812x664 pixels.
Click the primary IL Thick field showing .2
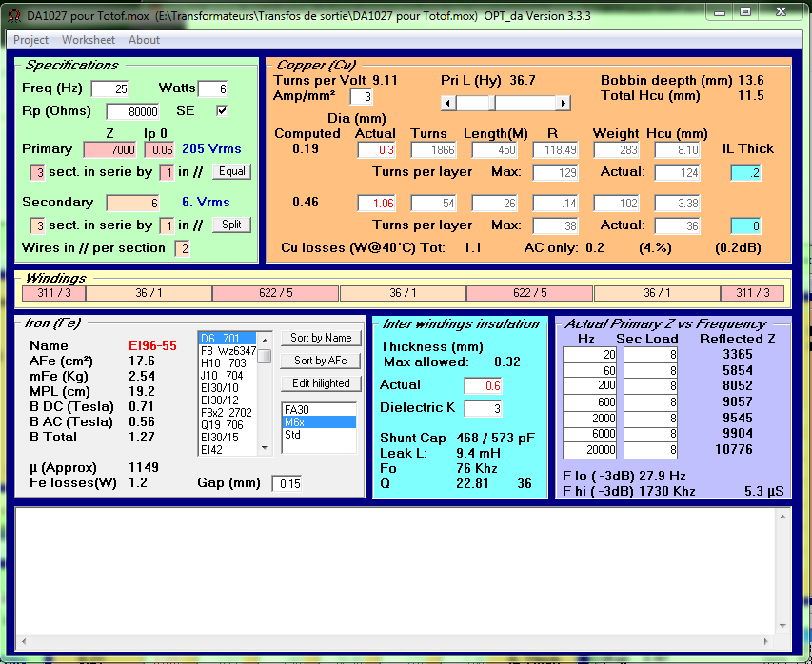coord(745,173)
